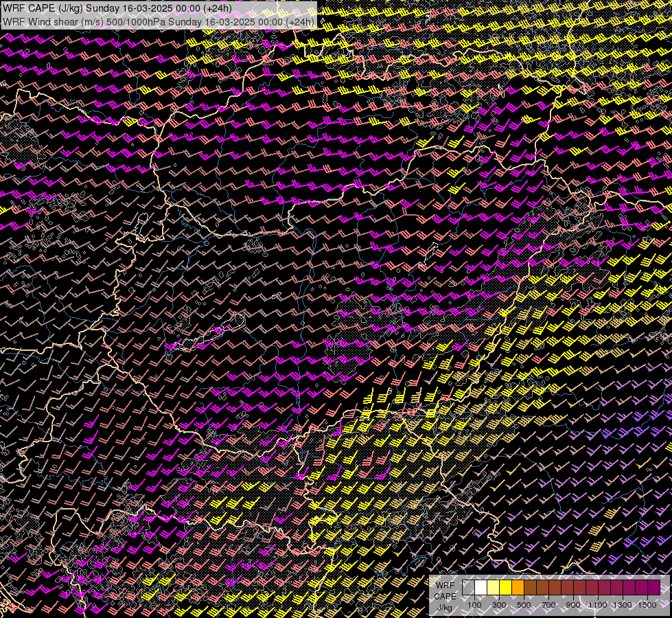This screenshot has height=618, width=672.
Task: Select the bright yellow CAPE legend swatch
Action: pyautogui.click(x=506, y=587)
